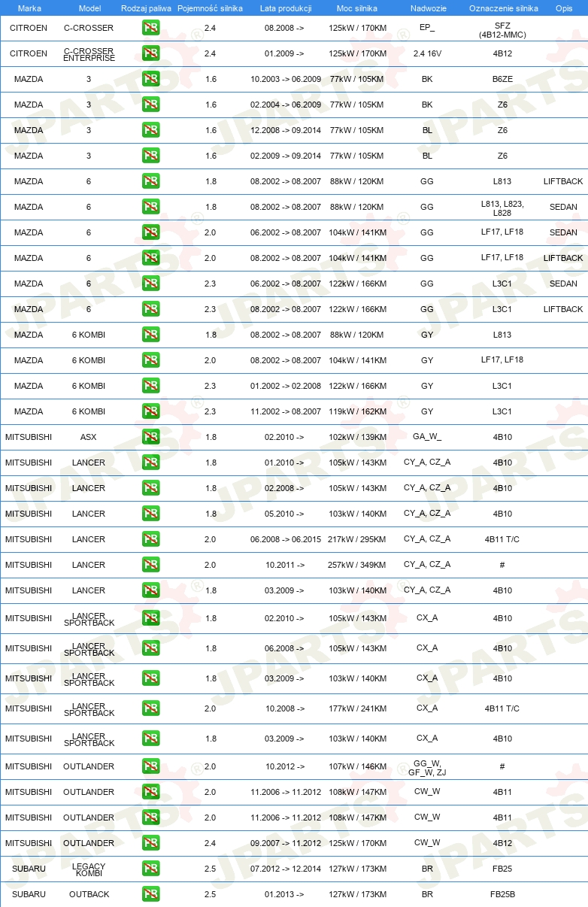
Task: Click the fuel icon for C-Crosser Enterprise
Action: [x=150, y=54]
